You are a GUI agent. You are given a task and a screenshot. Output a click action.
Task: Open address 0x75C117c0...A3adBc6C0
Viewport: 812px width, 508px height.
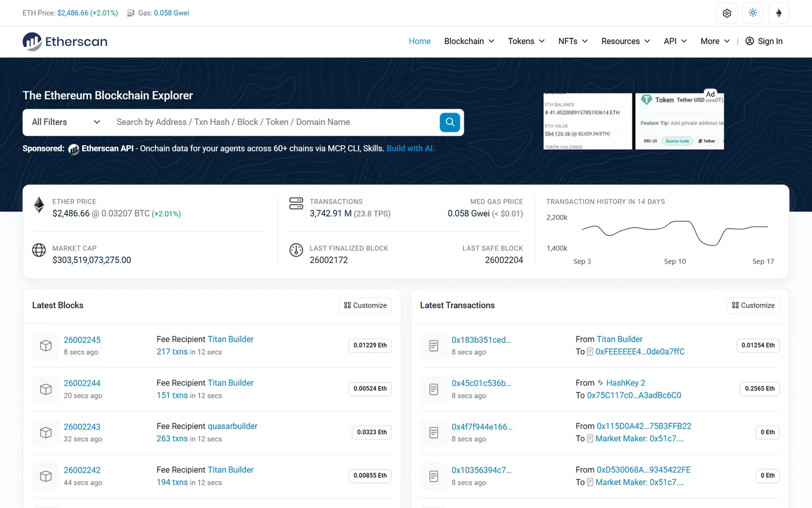click(x=634, y=395)
